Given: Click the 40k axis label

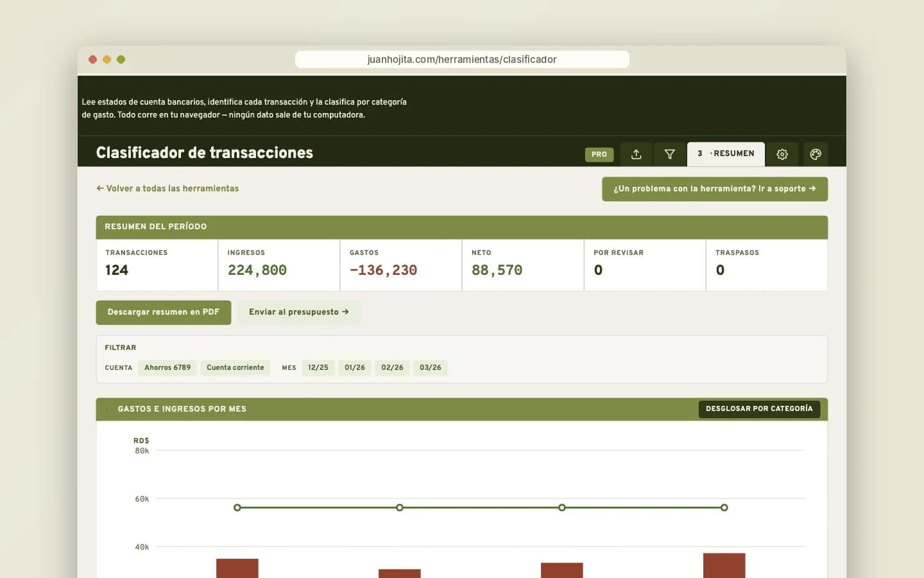Looking at the screenshot, I should (142, 547).
